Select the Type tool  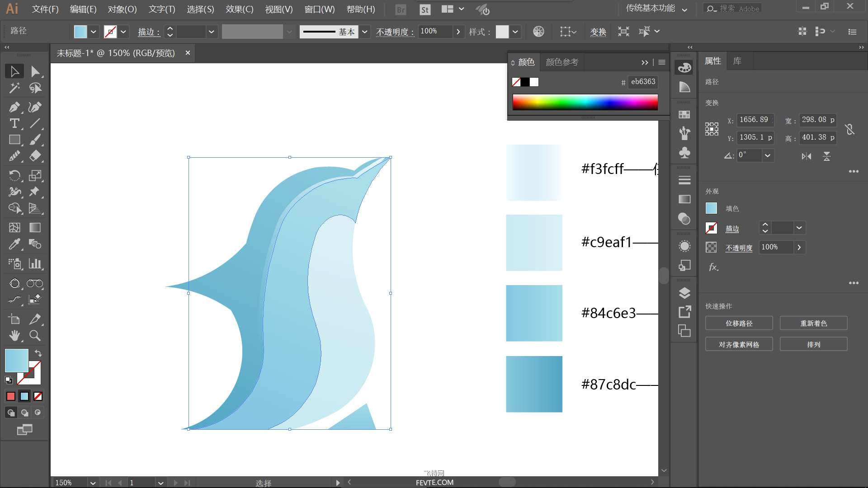14,123
